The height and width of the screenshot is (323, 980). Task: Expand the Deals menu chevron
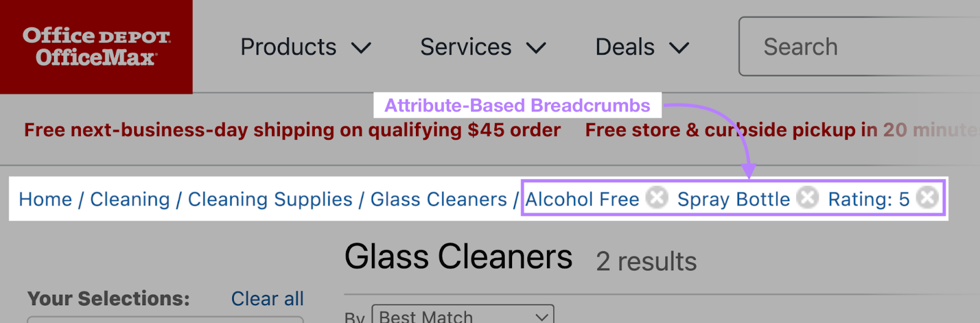coord(679,48)
